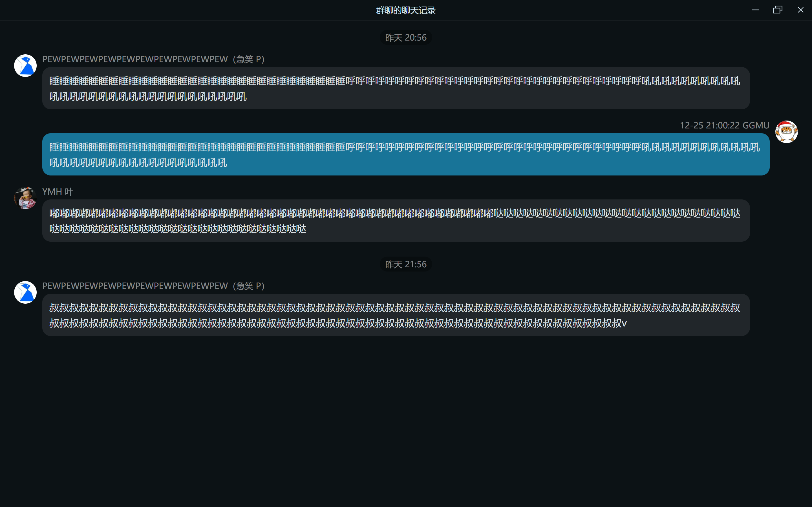This screenshot has width=812, height=507.
Task: Click the 昨天 21:56 timestamp pill
Action: coord(406,264)
